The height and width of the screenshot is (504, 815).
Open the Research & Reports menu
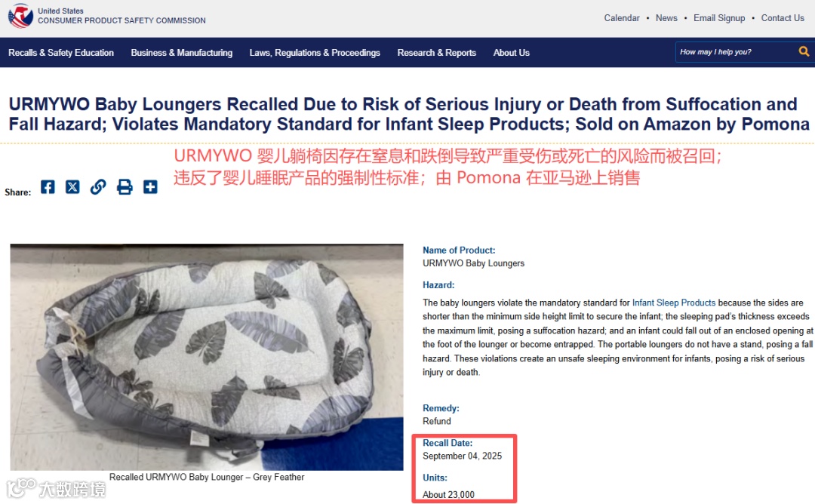tap(437, 53)
